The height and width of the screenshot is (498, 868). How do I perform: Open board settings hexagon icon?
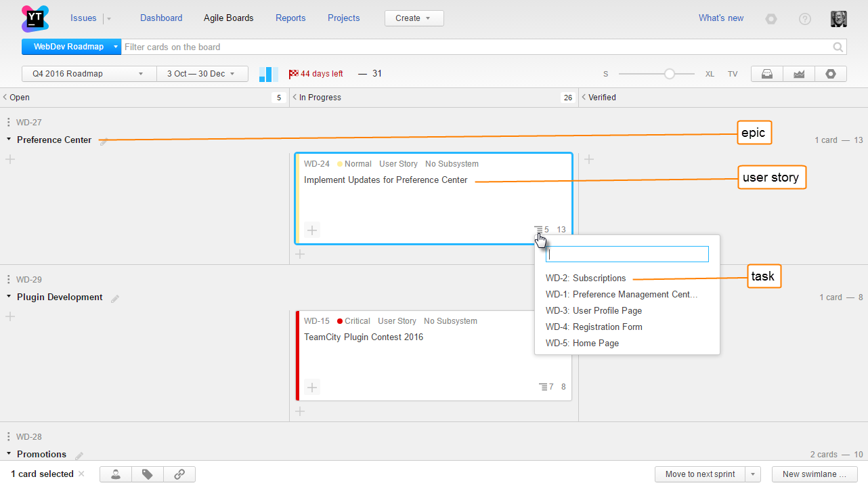point(831,74)
